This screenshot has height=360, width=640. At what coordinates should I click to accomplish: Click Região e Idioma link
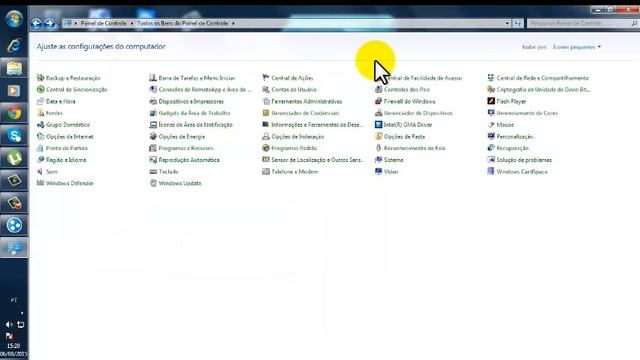tap(66, 160)
